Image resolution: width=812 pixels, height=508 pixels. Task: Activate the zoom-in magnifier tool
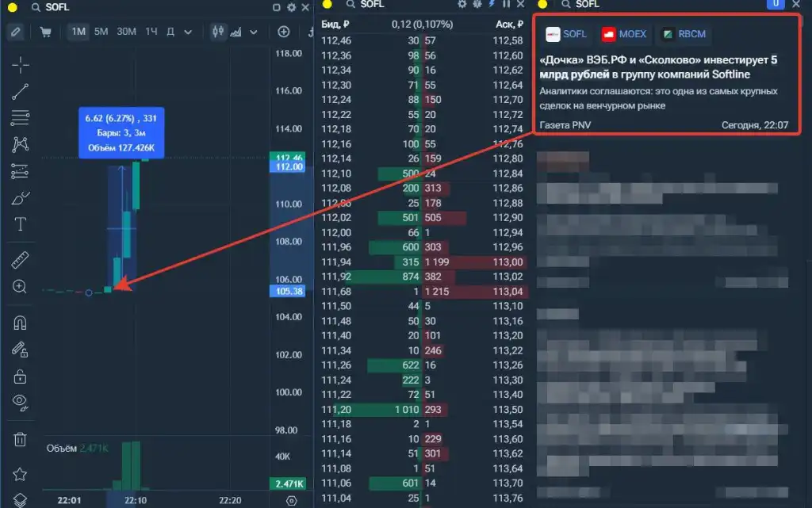click(x=20, y=287)
